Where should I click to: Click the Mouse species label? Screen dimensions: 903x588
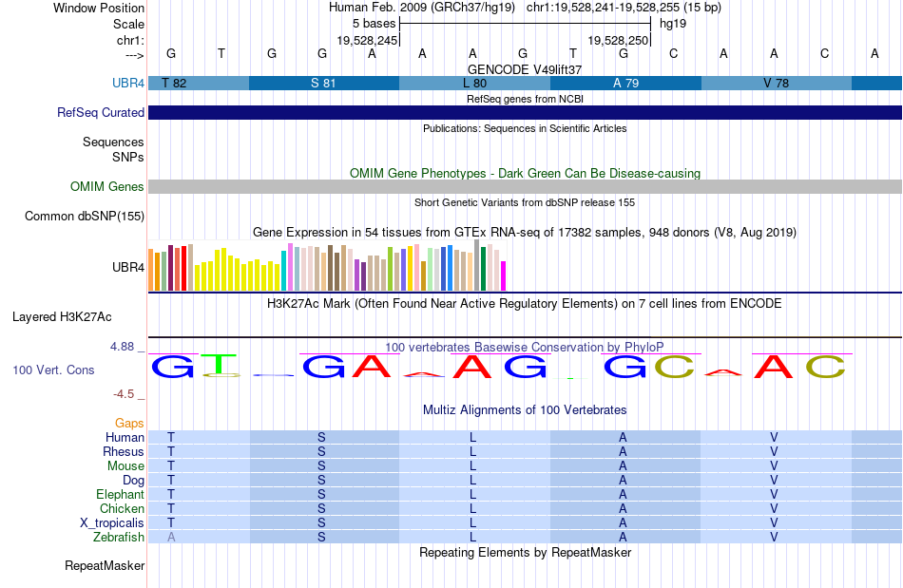point(125,466)
